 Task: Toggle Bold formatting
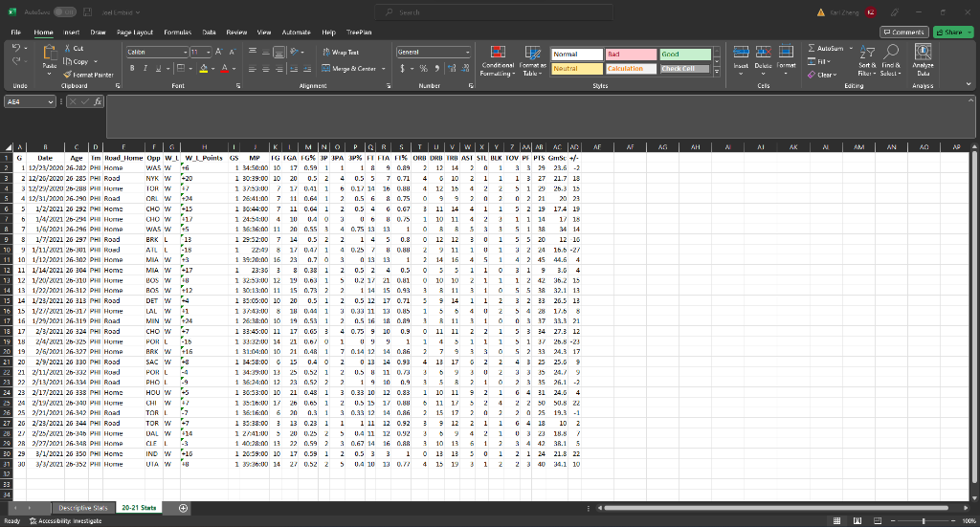(x=132, y=68)
